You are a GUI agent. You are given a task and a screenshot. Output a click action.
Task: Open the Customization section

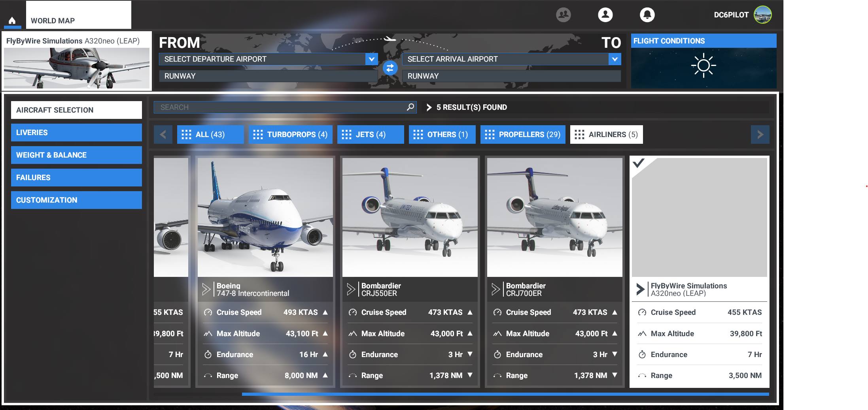(76, 200)
